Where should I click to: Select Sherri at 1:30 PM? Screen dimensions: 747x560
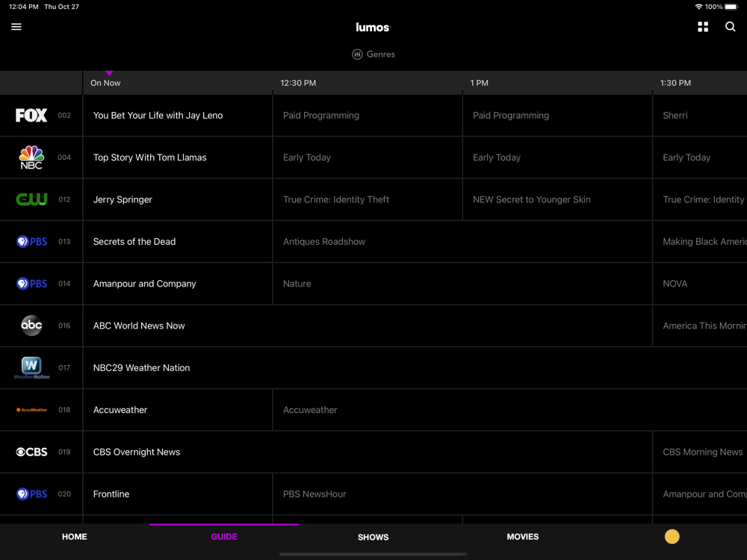pyautogui.click(x=700, y=115)
